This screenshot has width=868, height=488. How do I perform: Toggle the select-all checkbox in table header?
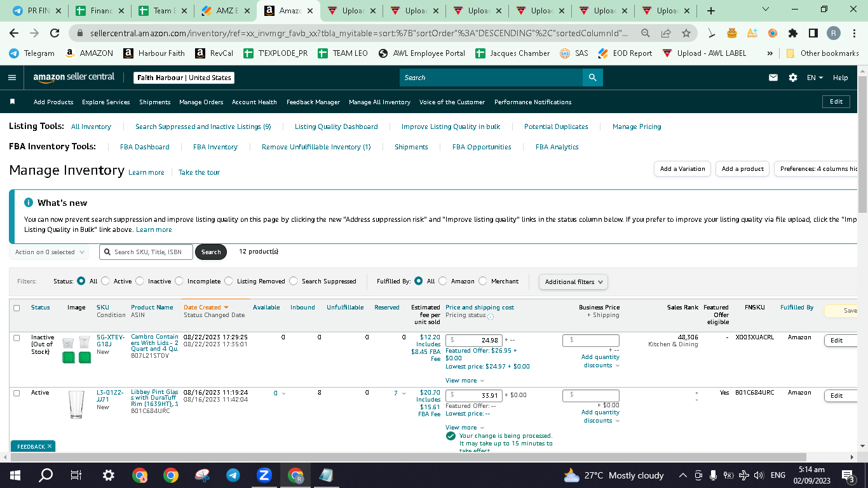pyautogui.click(x=17, y=308)
